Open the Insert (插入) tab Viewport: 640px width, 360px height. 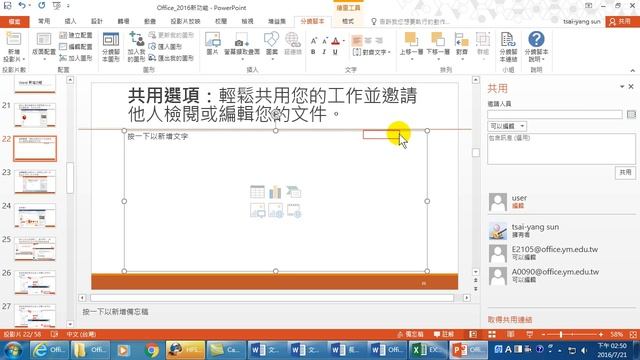70,21
